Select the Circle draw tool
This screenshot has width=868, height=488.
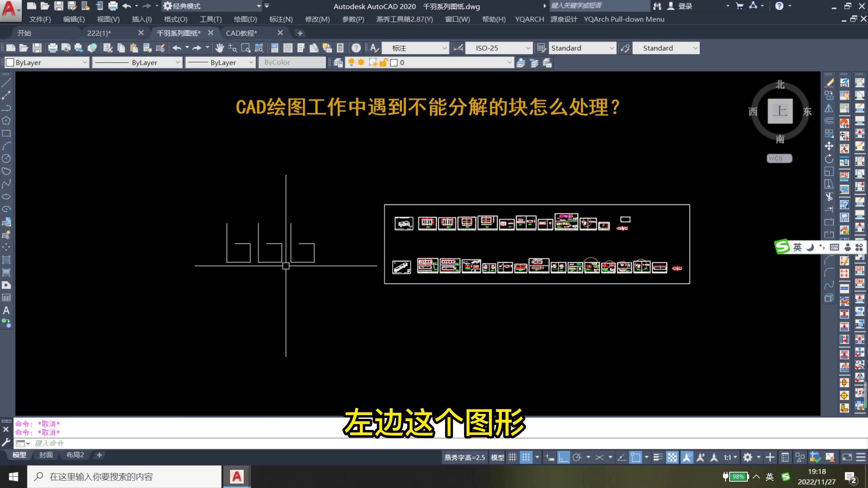6,158
